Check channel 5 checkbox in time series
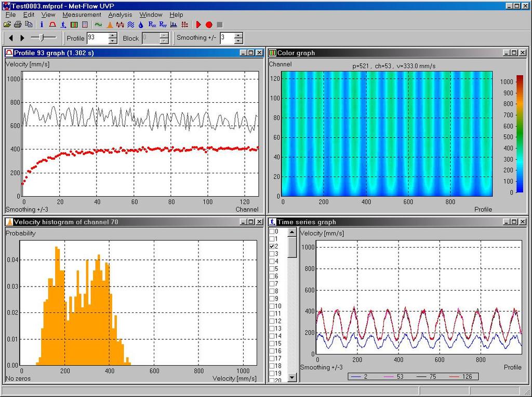The image size is (532, 397). 272,269
